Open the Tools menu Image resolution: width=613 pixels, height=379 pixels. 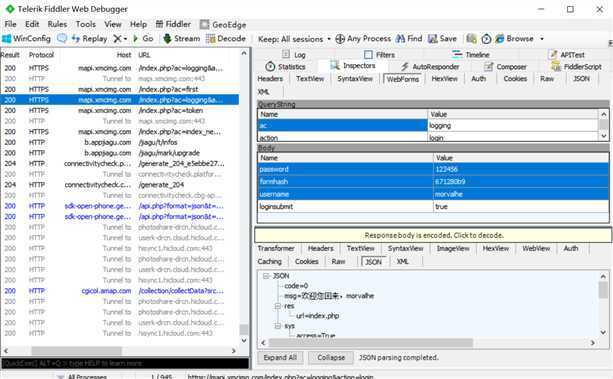(86, 24)
